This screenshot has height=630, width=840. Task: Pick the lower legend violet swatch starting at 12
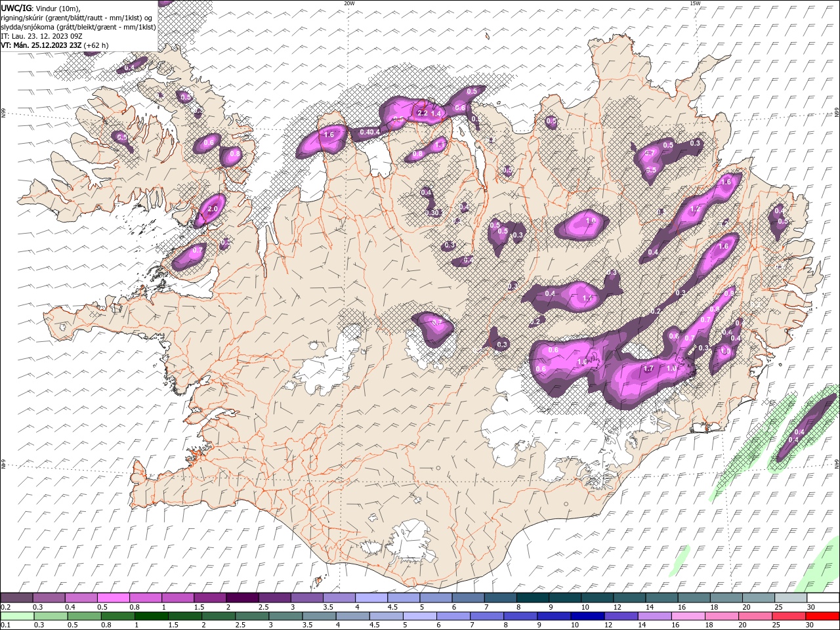click(619, 616)
